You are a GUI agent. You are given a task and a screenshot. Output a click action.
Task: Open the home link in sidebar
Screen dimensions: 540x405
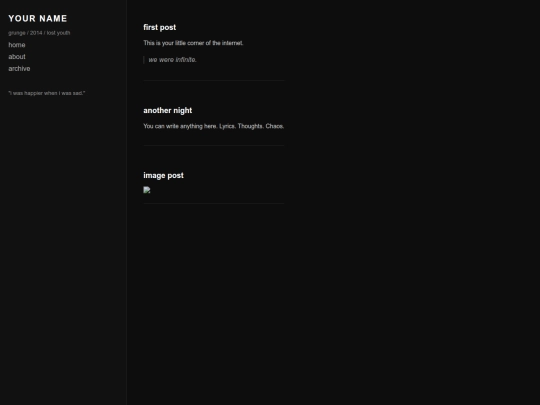tap(17, 45)
